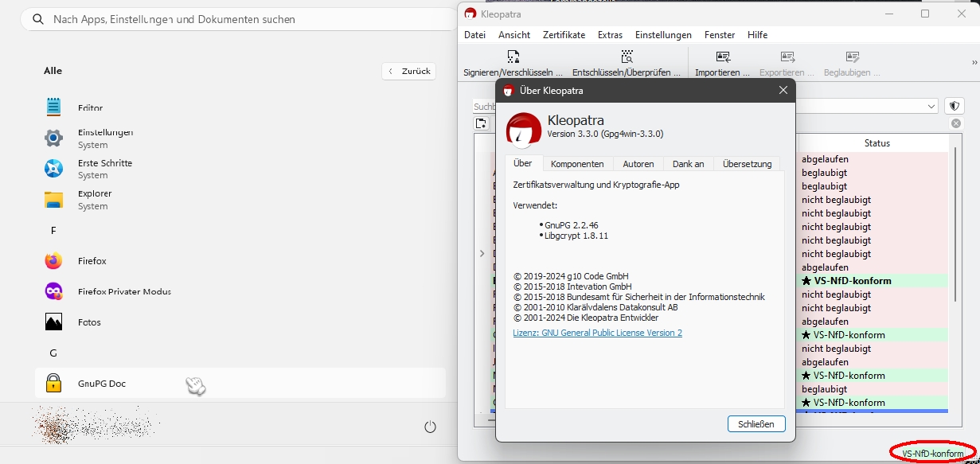Select the bold VS-NfD-konform status row

(873, 281)
